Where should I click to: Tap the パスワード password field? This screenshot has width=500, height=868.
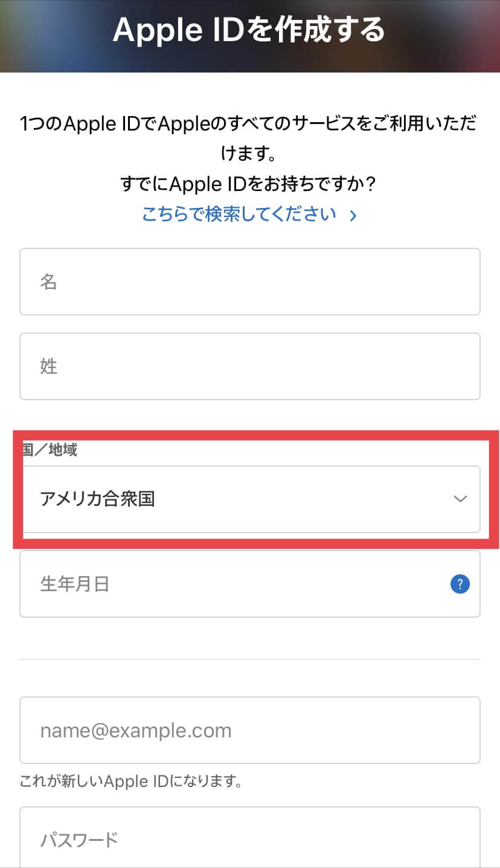[x=250, y=839]
